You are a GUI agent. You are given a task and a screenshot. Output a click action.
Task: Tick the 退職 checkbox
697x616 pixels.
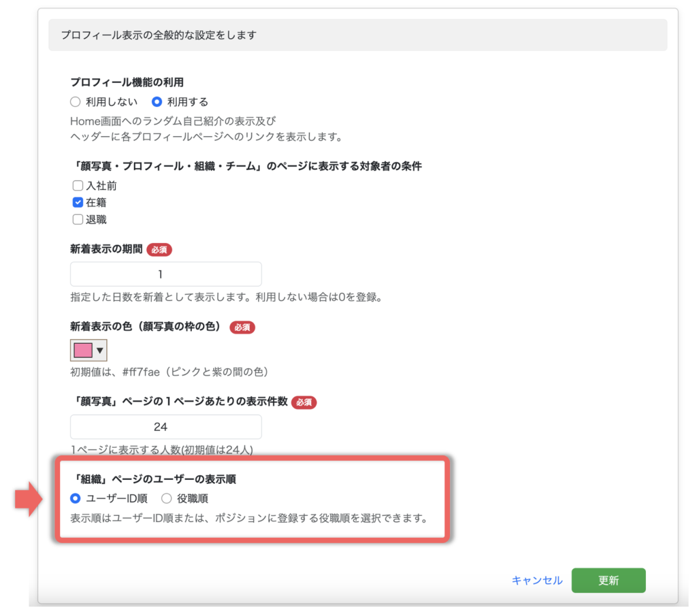[78, 219]
